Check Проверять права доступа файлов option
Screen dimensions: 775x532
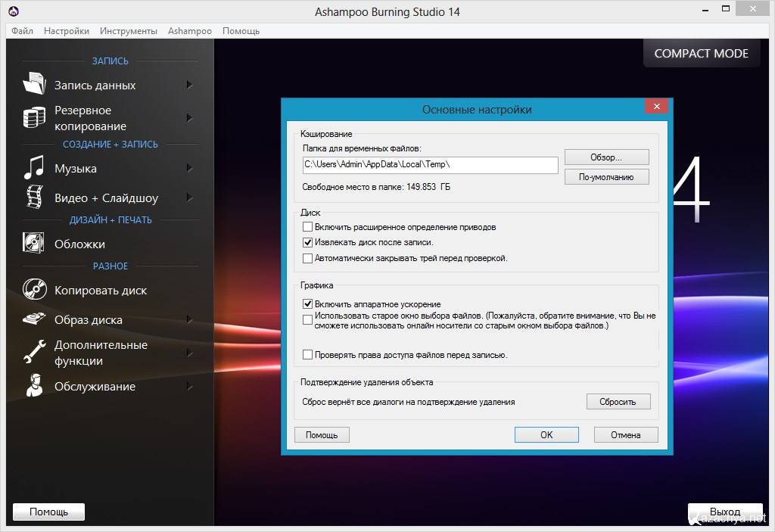click(x=307, y=354)
